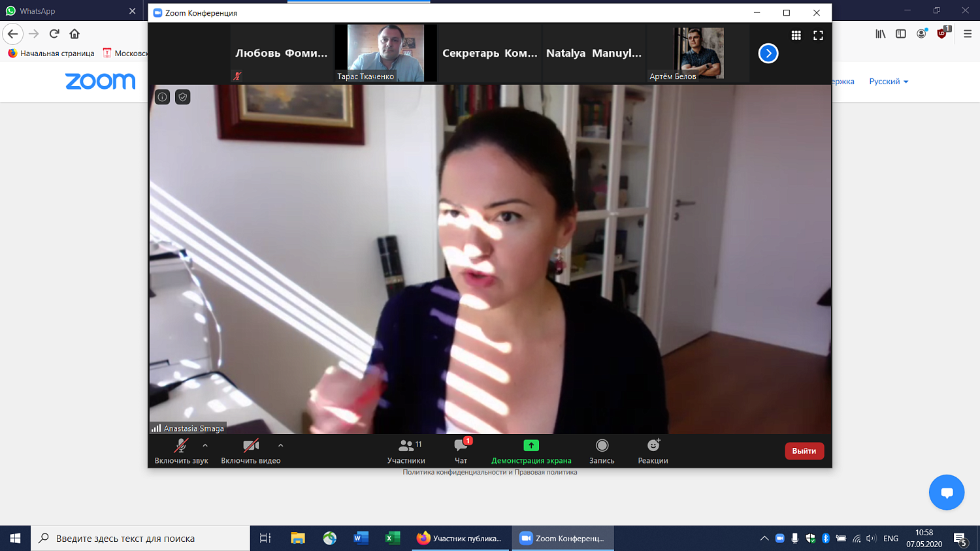Open Firefox hamburger menu
Image resolution: width=980 pixels, height=551 pixels.
(968, 34)
